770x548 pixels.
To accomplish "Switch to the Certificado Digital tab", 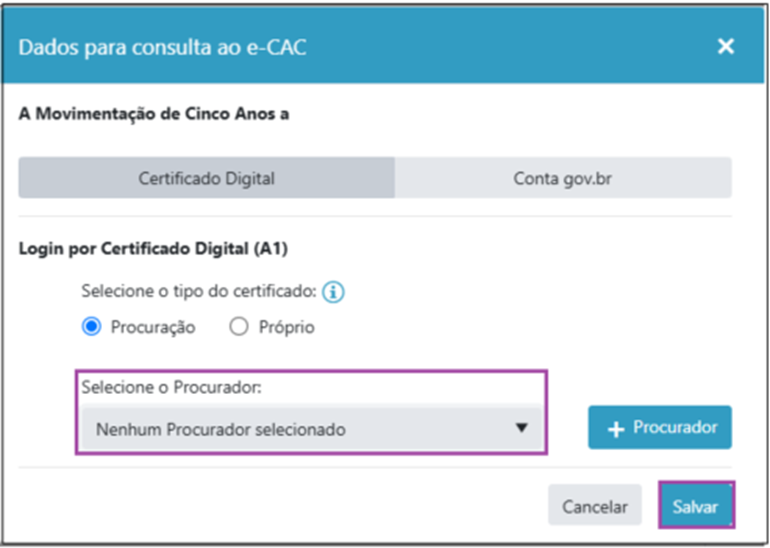I will [207, 178].
